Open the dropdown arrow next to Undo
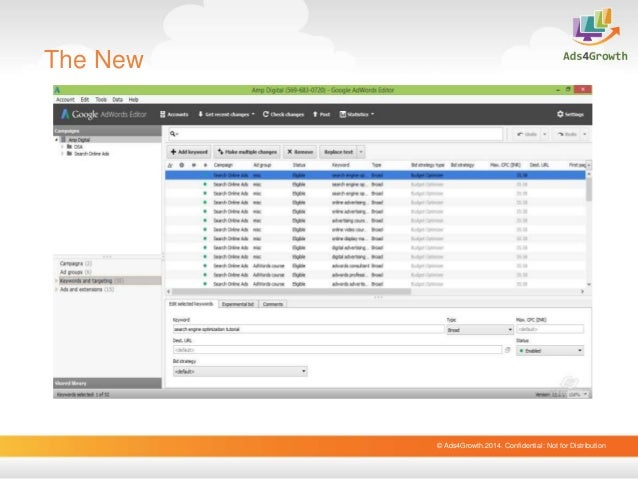 (545, 134)
